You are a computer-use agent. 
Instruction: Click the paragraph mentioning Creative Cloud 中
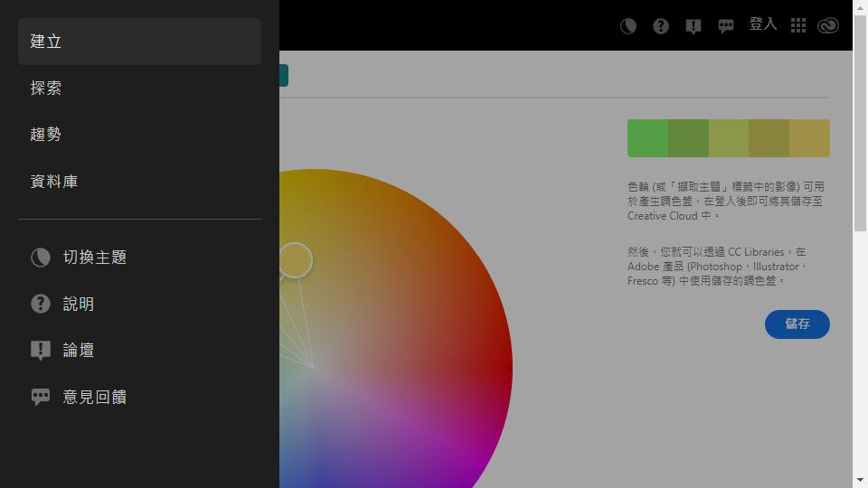[726, 202]
